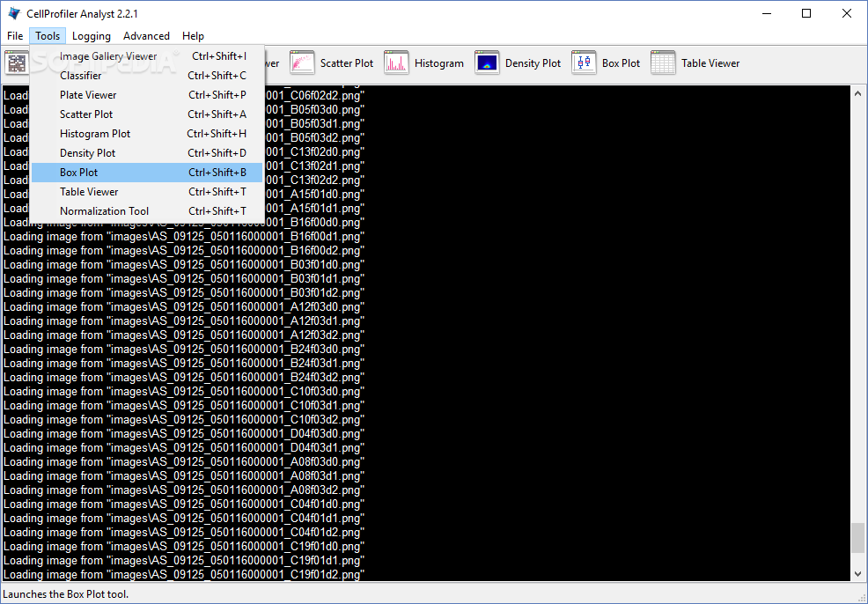Minimize the CellProfiler Analyst window
868x604 pixels.
tap(767, 13)
